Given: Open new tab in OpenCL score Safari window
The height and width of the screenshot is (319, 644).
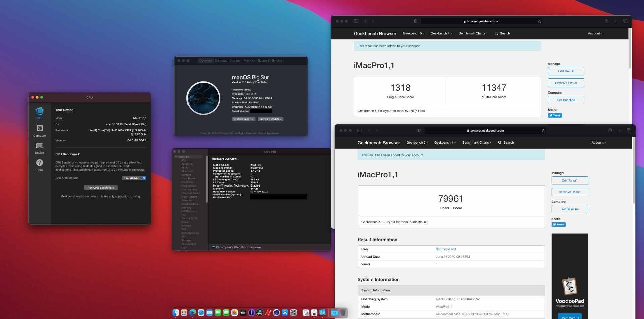Looking at the screenshot, I should [620, 130].
